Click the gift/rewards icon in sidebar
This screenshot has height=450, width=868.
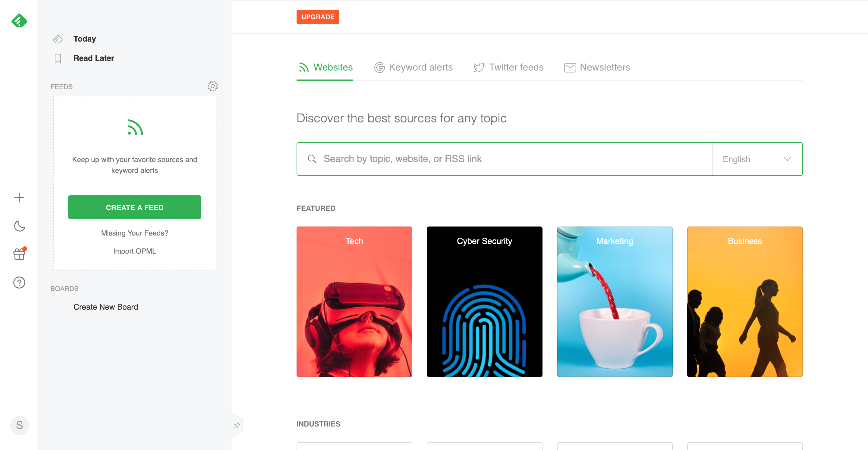(19, 254)
